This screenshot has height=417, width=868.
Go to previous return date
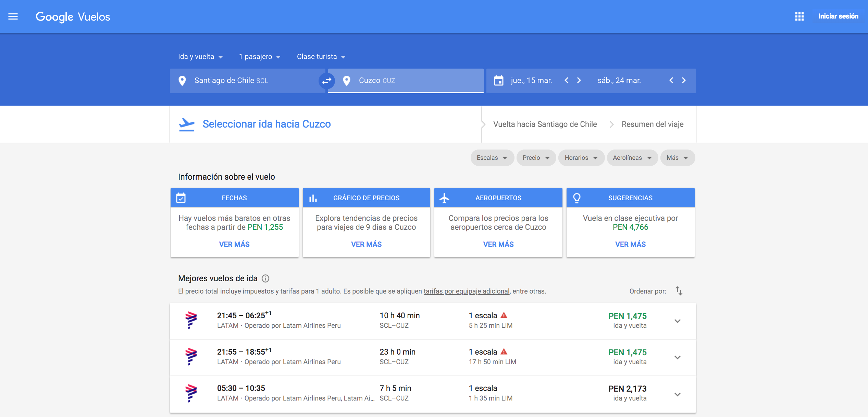(671, 80)
